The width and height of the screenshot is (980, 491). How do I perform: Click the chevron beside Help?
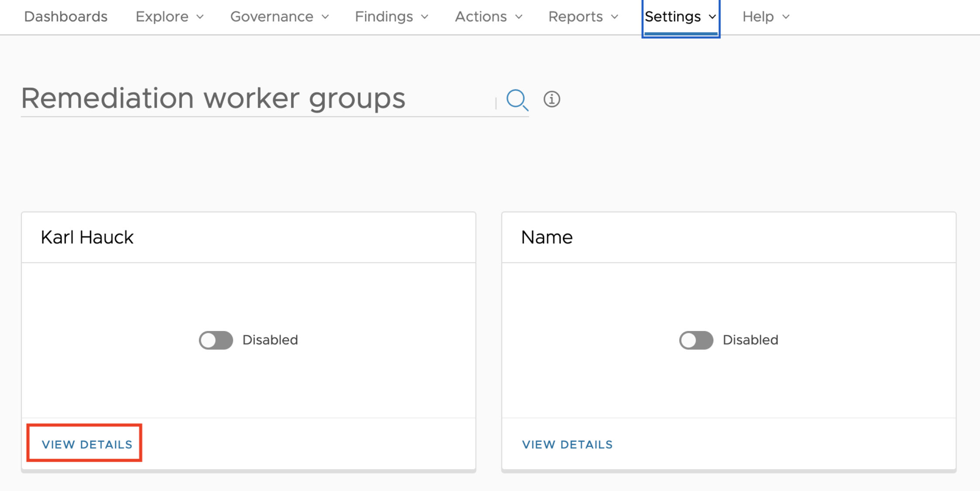[786, 17]
